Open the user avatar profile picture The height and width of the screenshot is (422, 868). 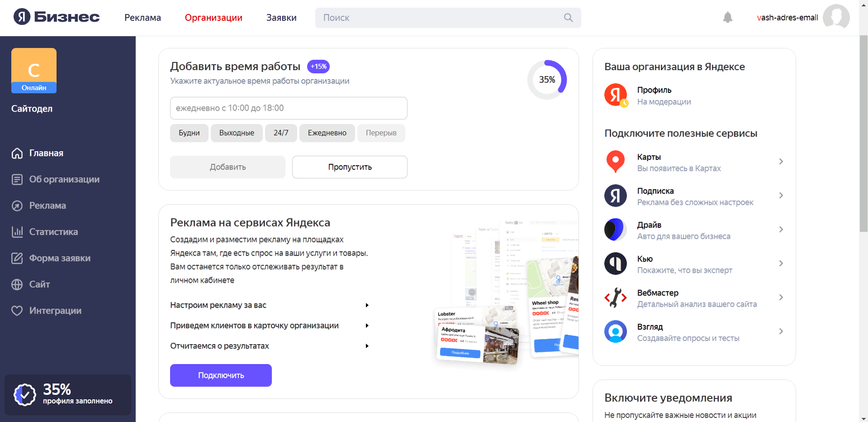[836, 17]
